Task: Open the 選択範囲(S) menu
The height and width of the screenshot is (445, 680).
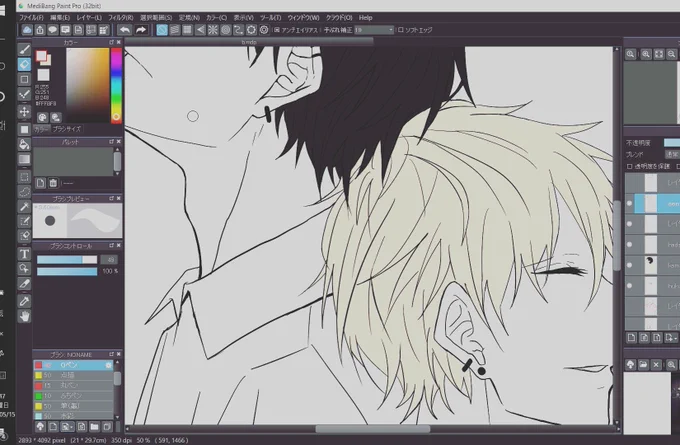Action: pos(156,18)
